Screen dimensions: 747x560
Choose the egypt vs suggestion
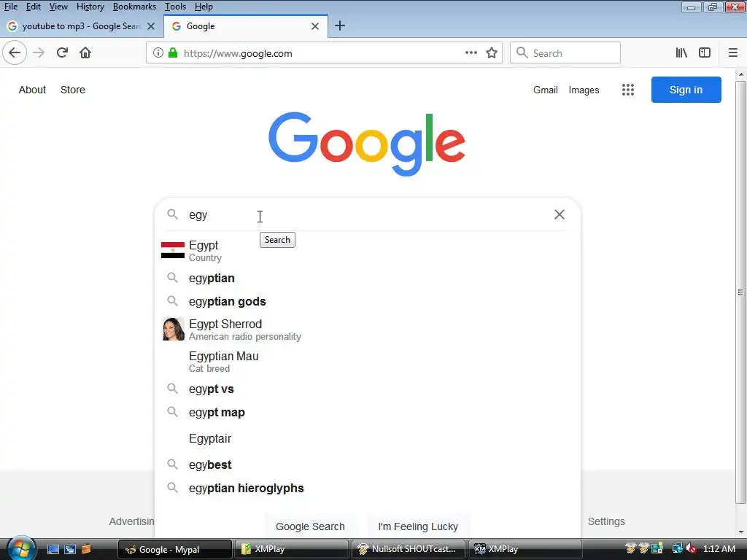pos(368,389)
